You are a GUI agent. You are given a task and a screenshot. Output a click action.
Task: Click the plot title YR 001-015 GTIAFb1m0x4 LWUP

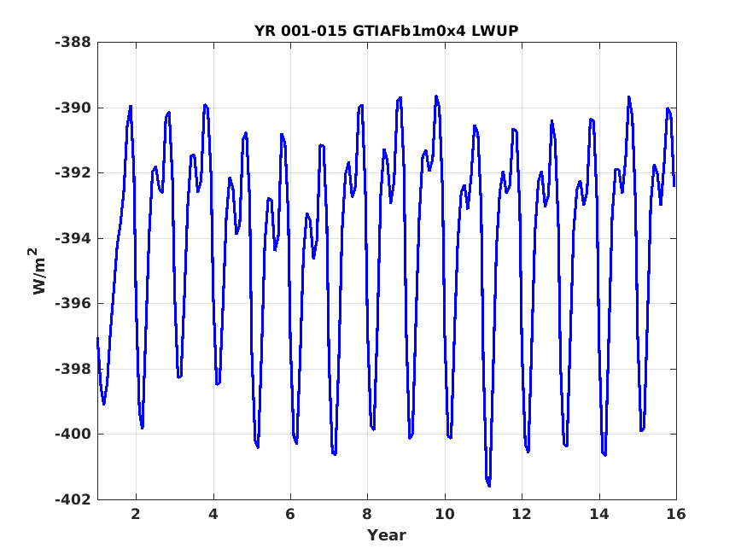(x=387, y=31)
